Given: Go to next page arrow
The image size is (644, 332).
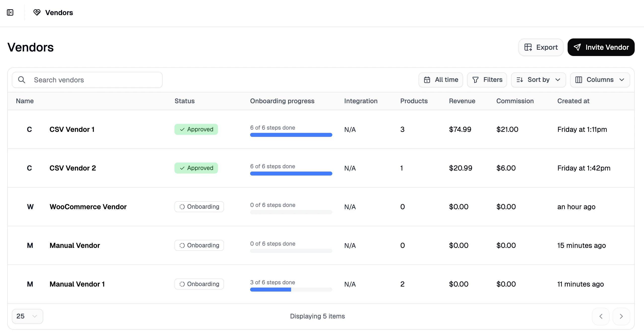Looking at the screenshot, I should (x=621, y=316).
